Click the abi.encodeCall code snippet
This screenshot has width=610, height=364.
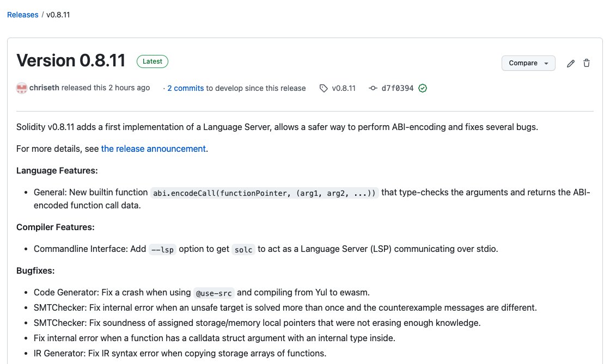264,193
